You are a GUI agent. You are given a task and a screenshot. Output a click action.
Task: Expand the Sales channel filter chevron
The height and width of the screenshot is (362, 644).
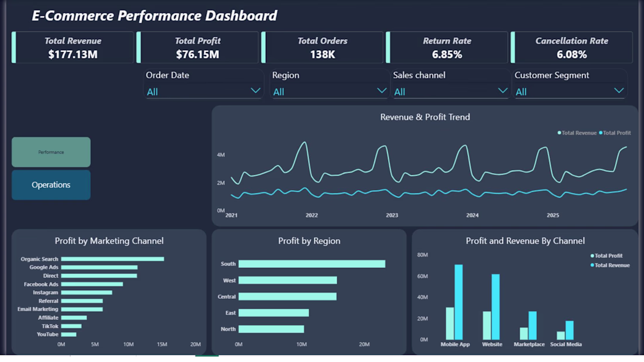click(x=502, y=91)
